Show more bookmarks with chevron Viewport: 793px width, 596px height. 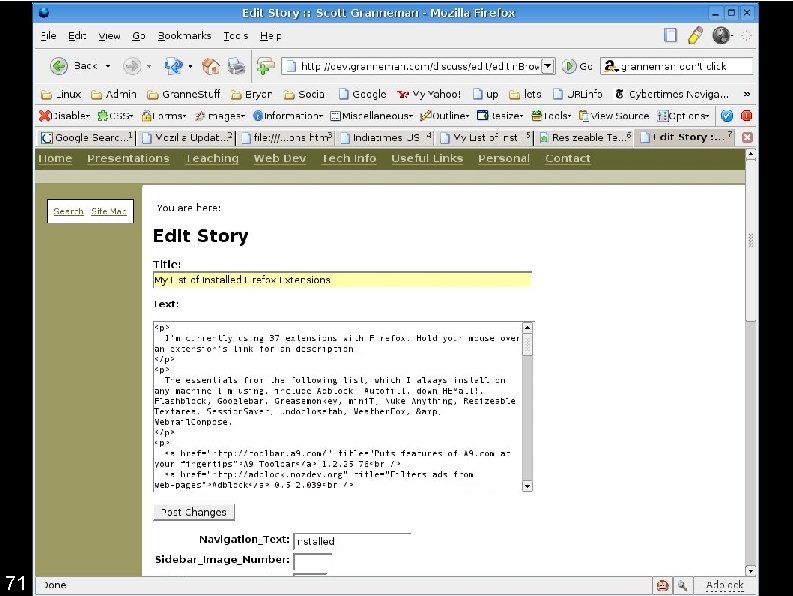click(x=746, y=94)
